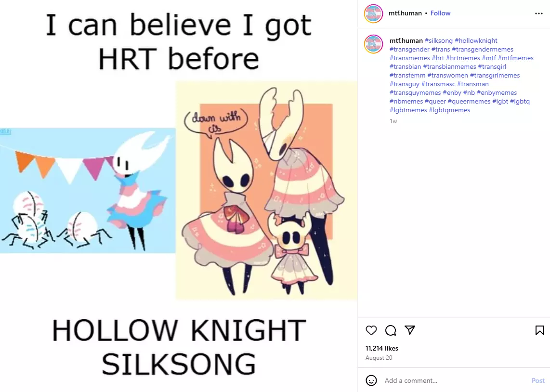Open comments via speech bubble icon
The width and height of the screenshot is (550, 392).
(x=391, y=330)
